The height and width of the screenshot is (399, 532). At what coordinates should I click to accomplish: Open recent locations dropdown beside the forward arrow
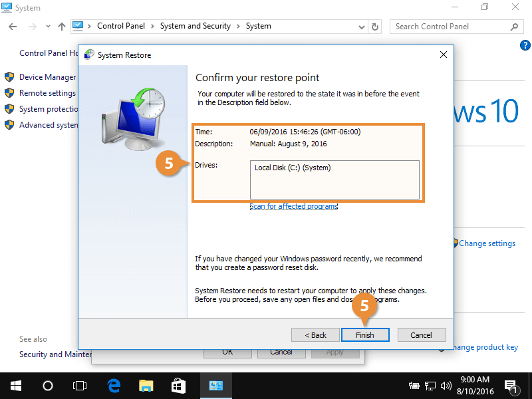(47, 26)
